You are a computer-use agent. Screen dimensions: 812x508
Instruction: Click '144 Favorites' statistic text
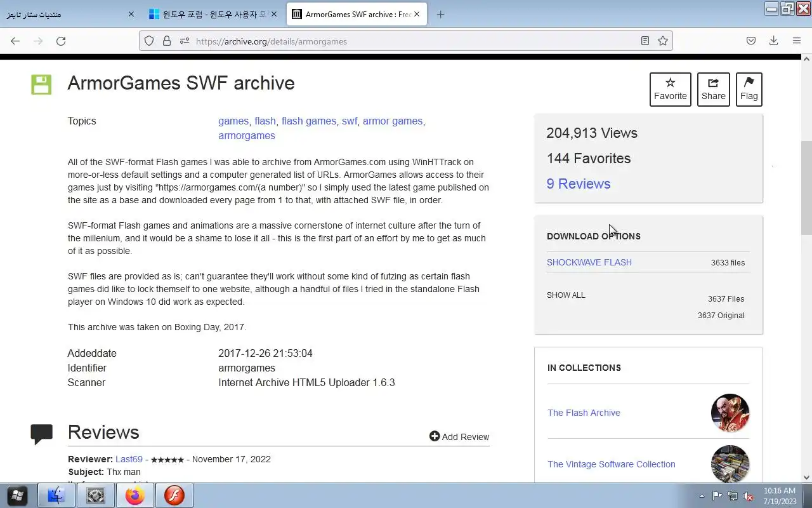pyautogui.click(x=589, y=158)
